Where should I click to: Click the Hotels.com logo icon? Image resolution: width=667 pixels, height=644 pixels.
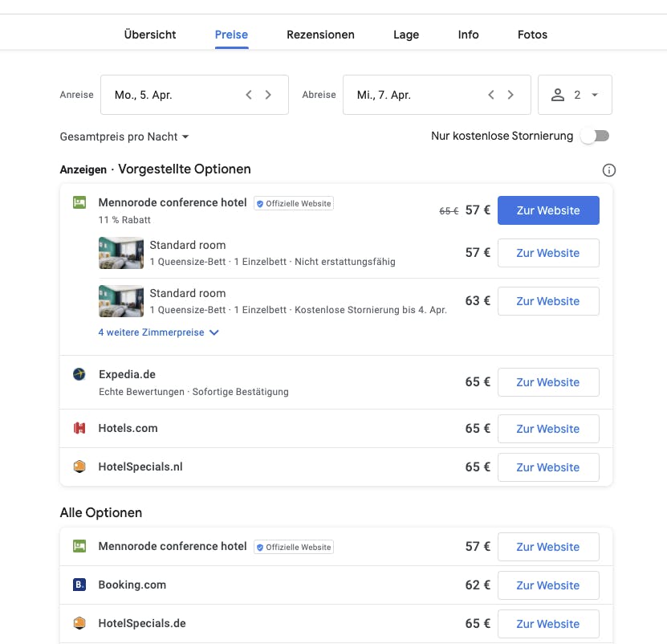(x=79, y=428)
